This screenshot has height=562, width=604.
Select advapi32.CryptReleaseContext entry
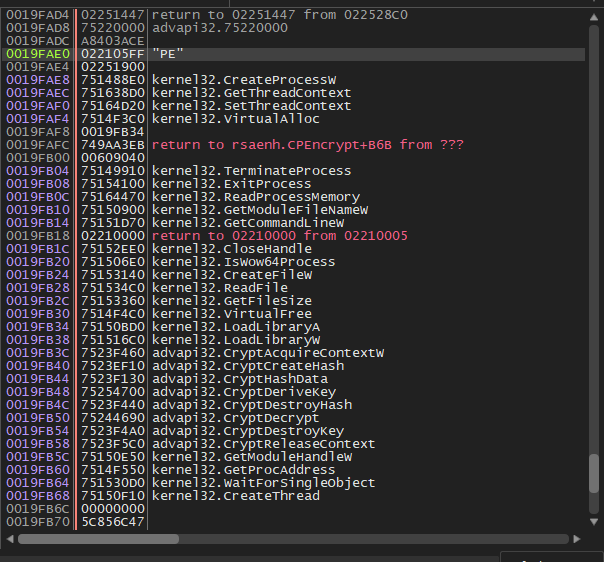coord(264,444)
